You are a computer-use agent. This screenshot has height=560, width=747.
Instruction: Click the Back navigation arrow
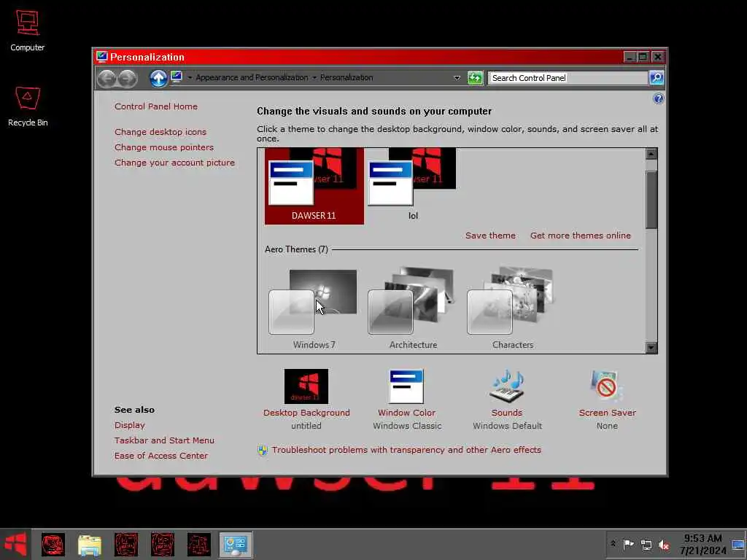point(107,78)
